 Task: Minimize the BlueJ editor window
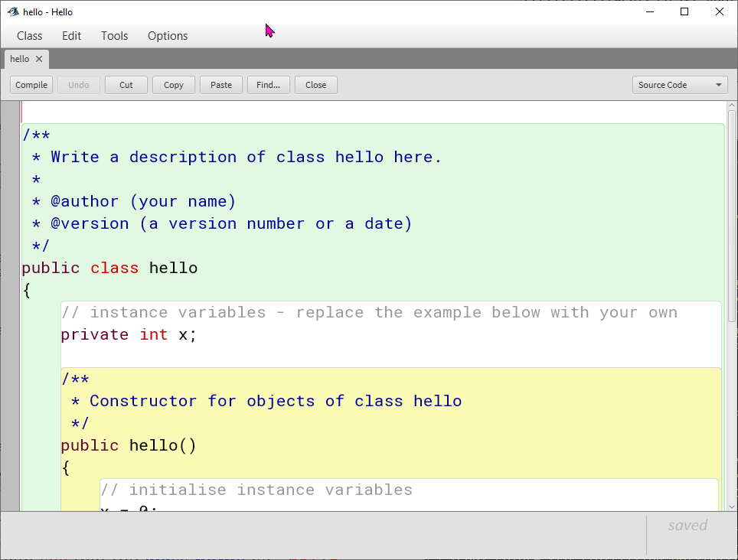click(x=650, y=11)
